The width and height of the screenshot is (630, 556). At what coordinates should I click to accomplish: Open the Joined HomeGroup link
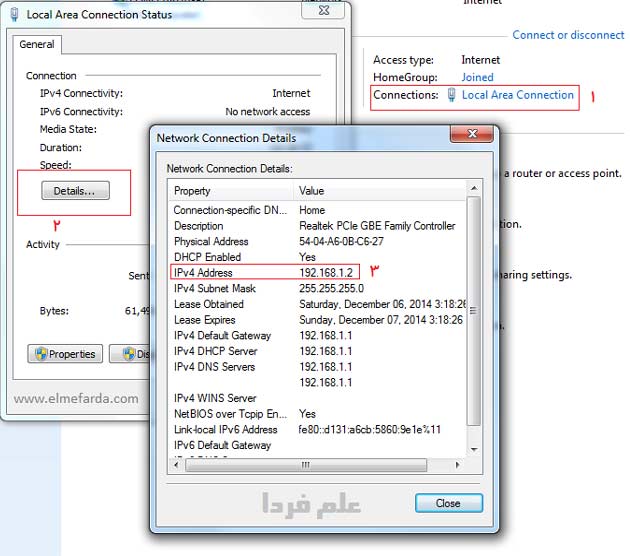point(477,77)
